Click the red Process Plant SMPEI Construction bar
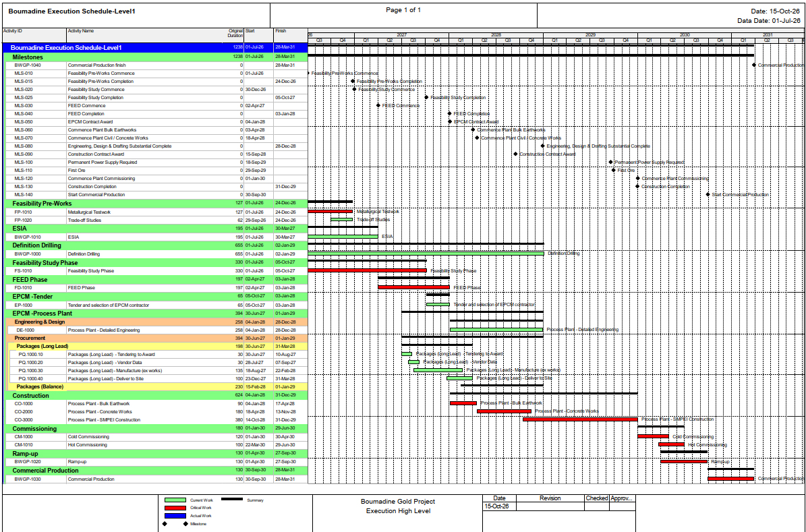The height and width of the screenshot is (532, 806). pyautogui.click(x=580, y=419)
